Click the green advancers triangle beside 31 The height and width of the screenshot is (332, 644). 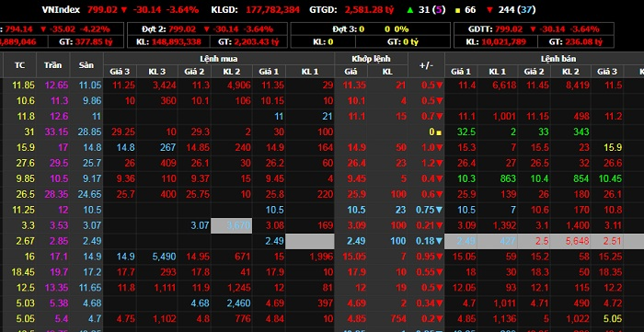coord(411,9)
